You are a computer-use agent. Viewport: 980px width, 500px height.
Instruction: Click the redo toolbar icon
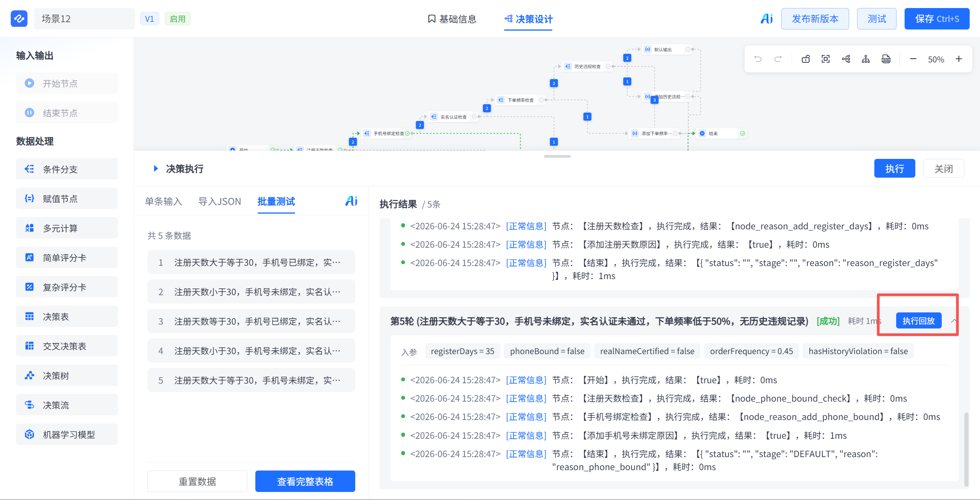point(778,59)
